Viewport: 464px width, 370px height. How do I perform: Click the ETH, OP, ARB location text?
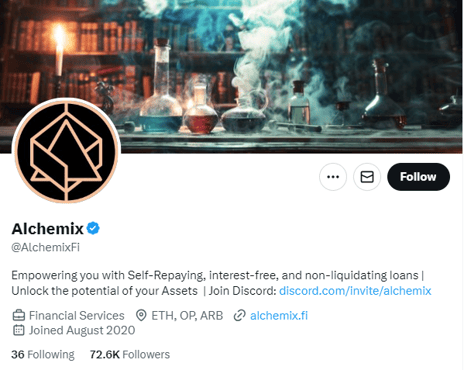pyautogui.click(x=187, y=315)
